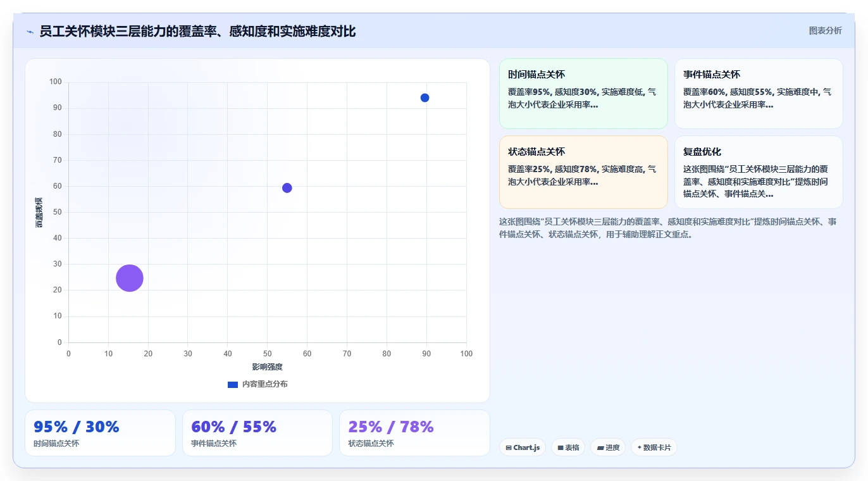Click the 时间锚点关怀 label under 95% / 30%
The image size is (868, 481).
coord(56,444)
